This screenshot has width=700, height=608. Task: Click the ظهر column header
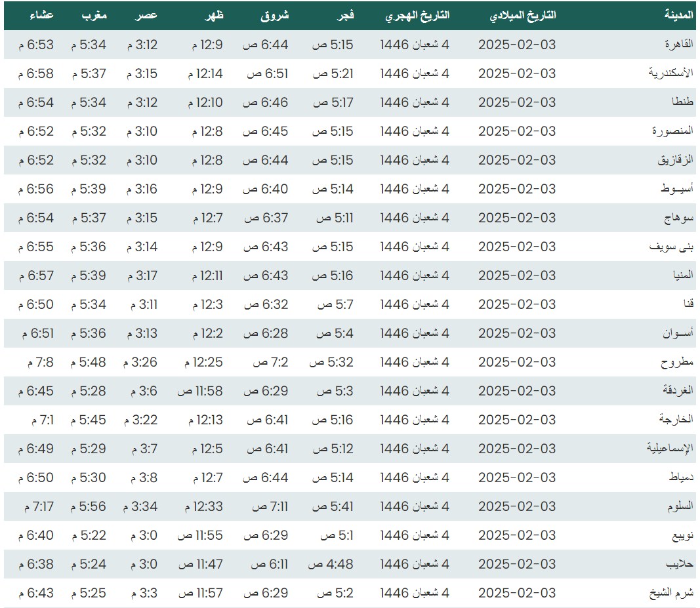tap(213, 16)
